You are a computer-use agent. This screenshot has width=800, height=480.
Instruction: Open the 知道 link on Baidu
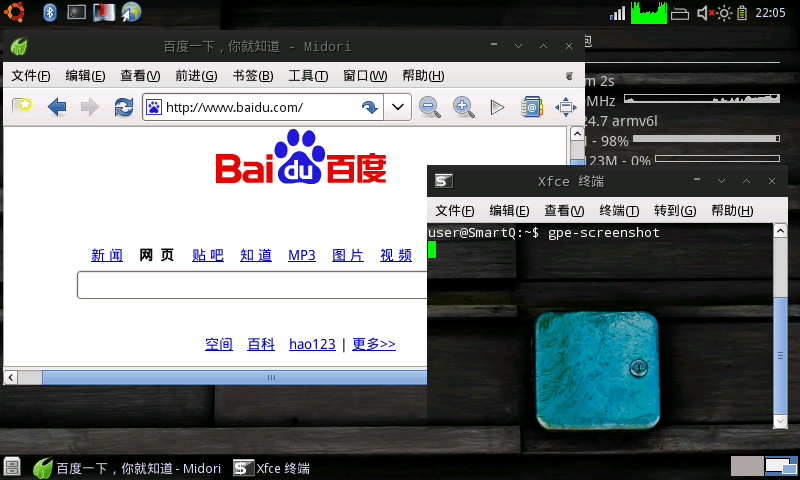(256, 255)
